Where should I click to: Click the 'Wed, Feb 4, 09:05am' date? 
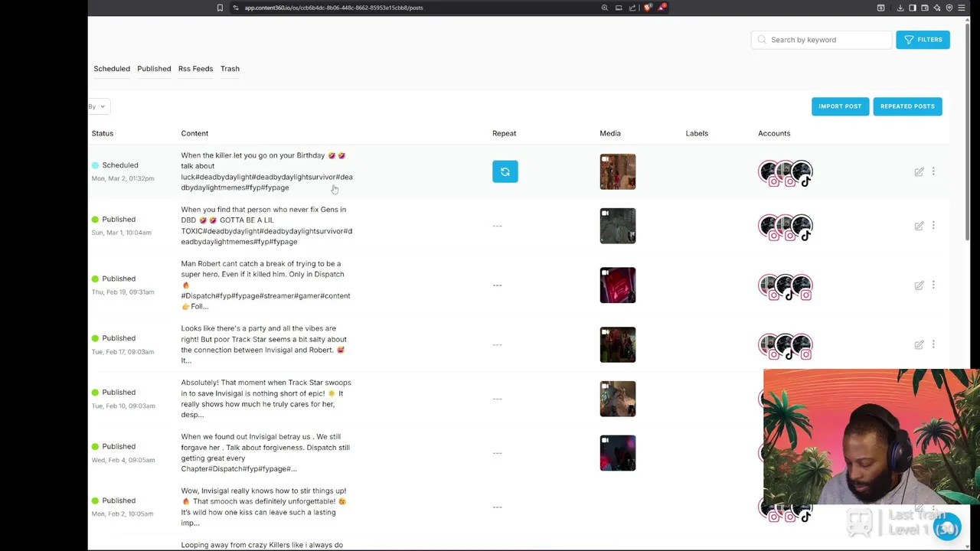(123, 460)
